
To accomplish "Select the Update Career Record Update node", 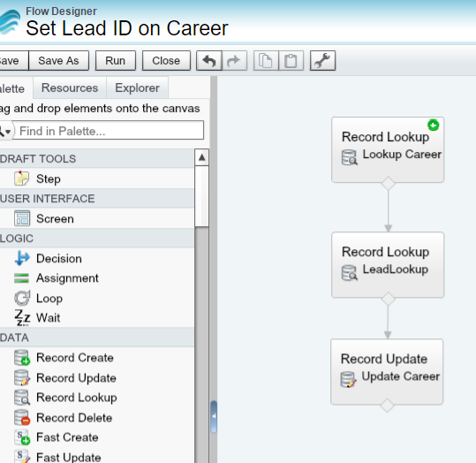I will [387, 372].
